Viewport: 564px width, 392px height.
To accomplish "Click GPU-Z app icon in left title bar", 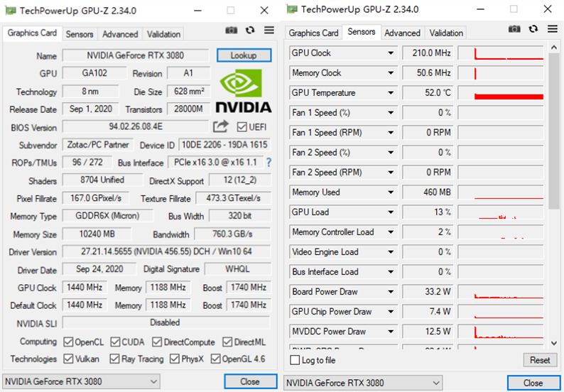I will (x=10, y=11).
